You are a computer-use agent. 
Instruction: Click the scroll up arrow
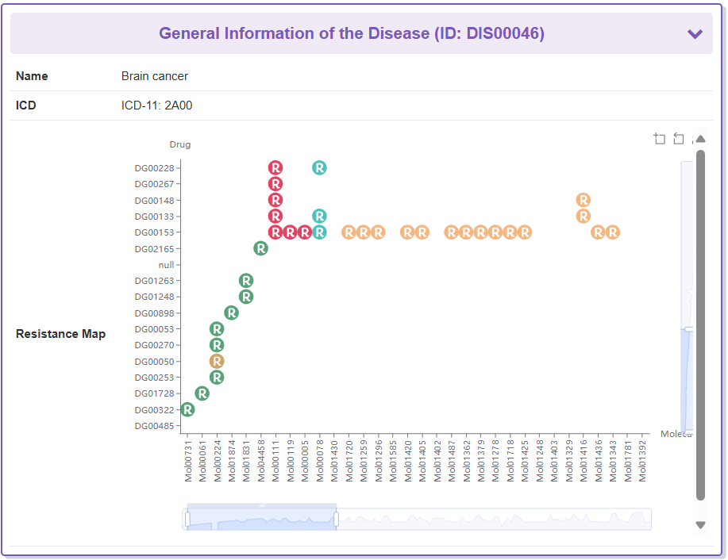(700, 139)
